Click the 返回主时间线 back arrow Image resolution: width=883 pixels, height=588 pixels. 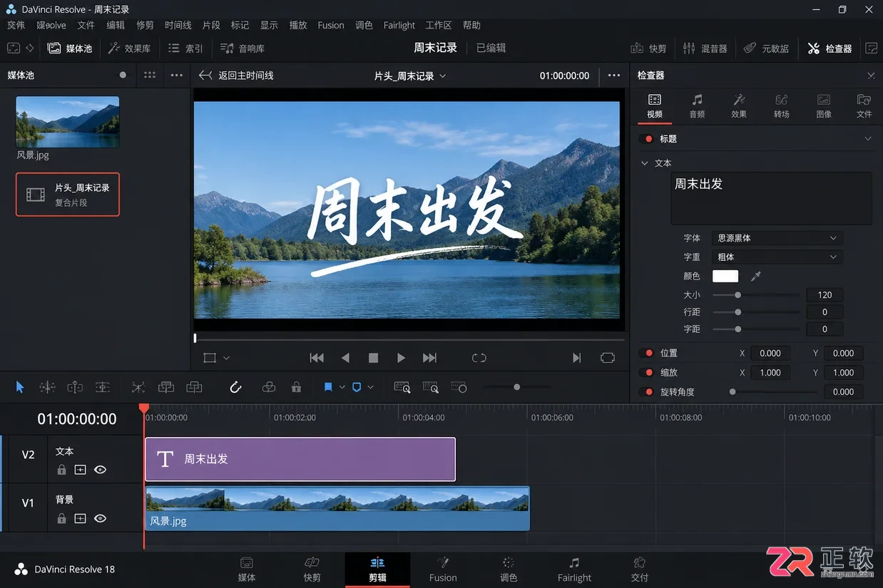[205, 75]
